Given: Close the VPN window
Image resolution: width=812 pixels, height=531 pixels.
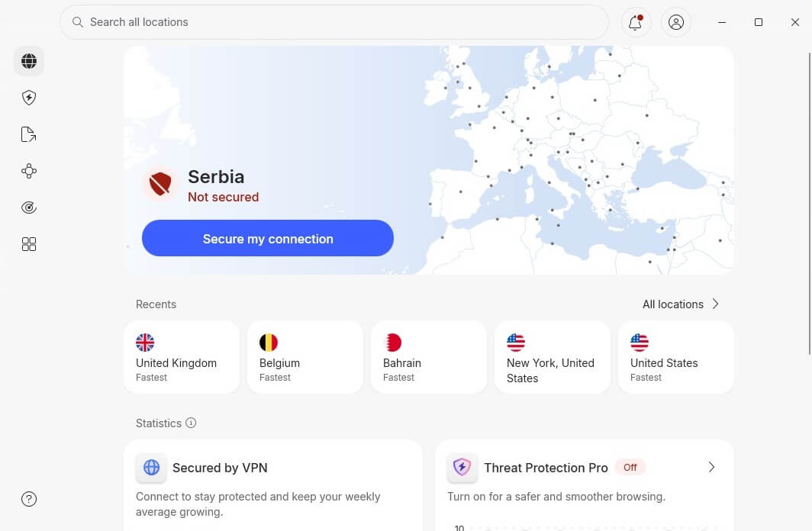Looking at the screenshot, I should point(795,22).
